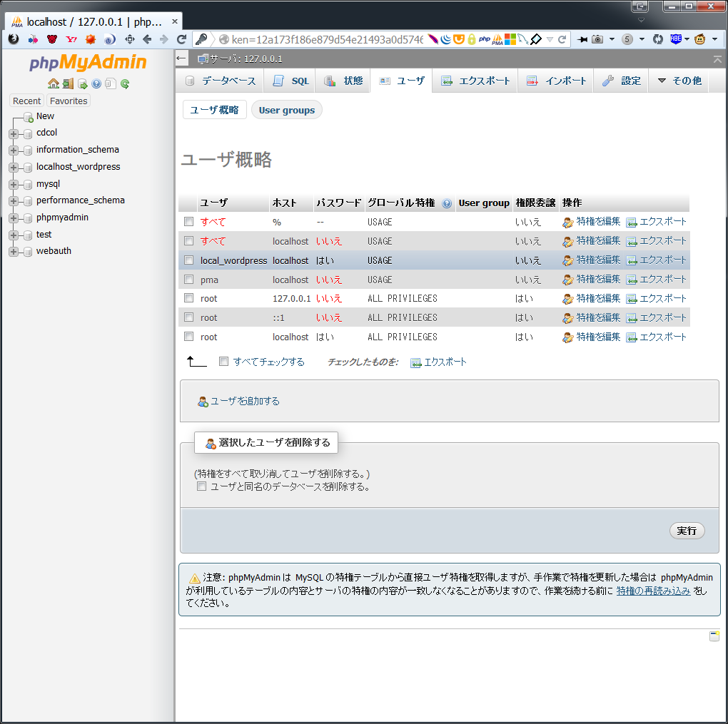Expand the phpmyadmin database node
The image size is (728, 724).
tap(14, 218)
